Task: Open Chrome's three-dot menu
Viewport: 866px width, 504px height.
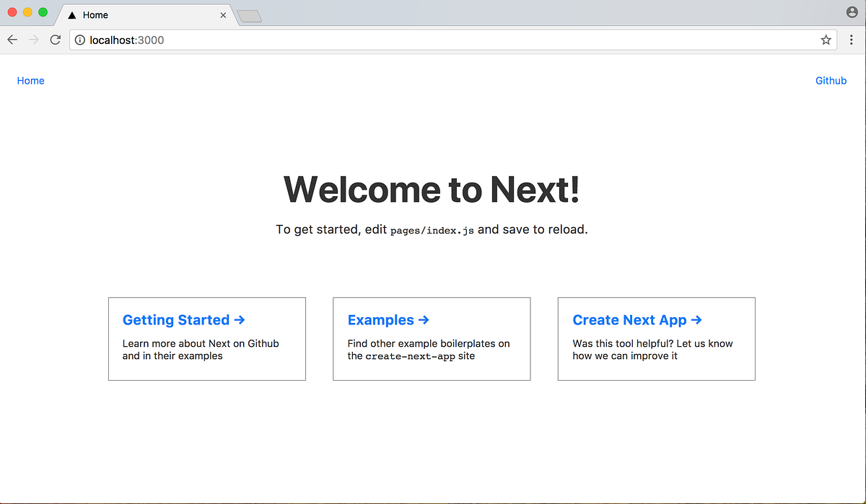Action: [x=852, y=40]
